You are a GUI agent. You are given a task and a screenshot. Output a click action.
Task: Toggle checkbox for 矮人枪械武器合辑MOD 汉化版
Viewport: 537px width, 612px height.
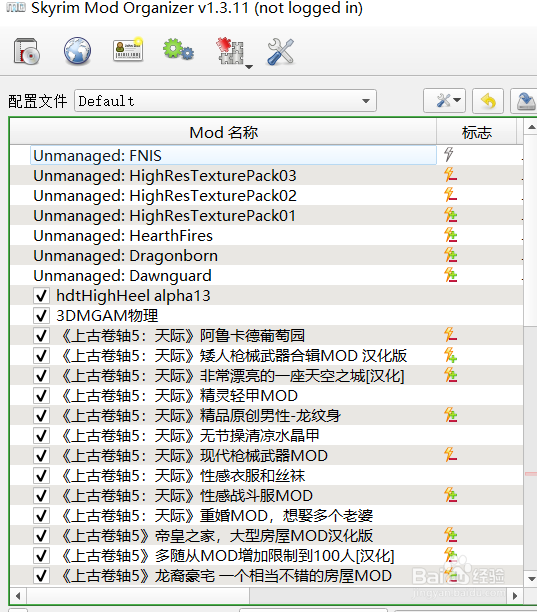(x=41, y=356)
